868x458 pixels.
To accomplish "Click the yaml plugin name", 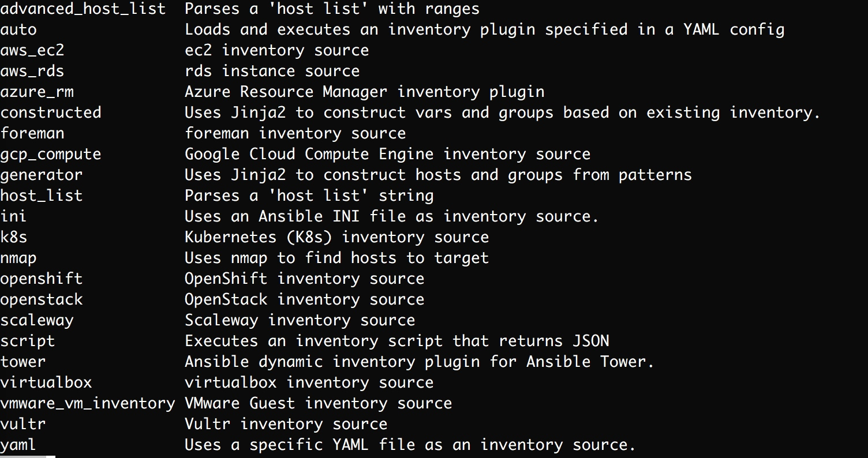I will (18, 445).
